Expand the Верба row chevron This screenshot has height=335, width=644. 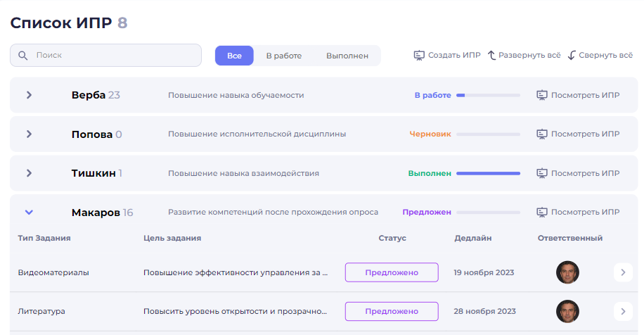pyautogui.click(x=29, y=95)
